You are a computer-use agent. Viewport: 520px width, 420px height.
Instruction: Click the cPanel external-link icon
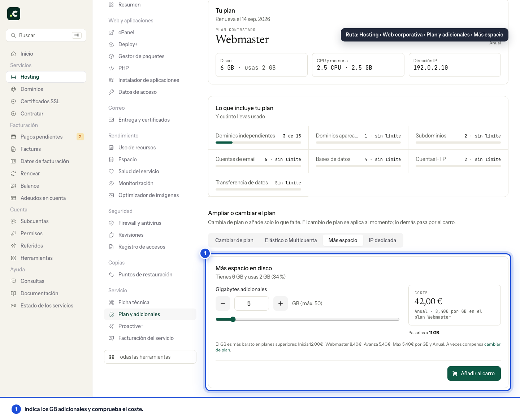pyautogui.click(x=111, y=32)
